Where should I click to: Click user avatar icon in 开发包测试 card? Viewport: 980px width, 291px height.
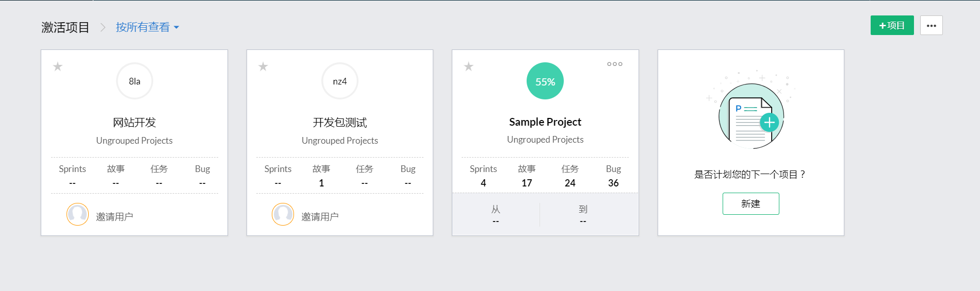coord(283,214)
